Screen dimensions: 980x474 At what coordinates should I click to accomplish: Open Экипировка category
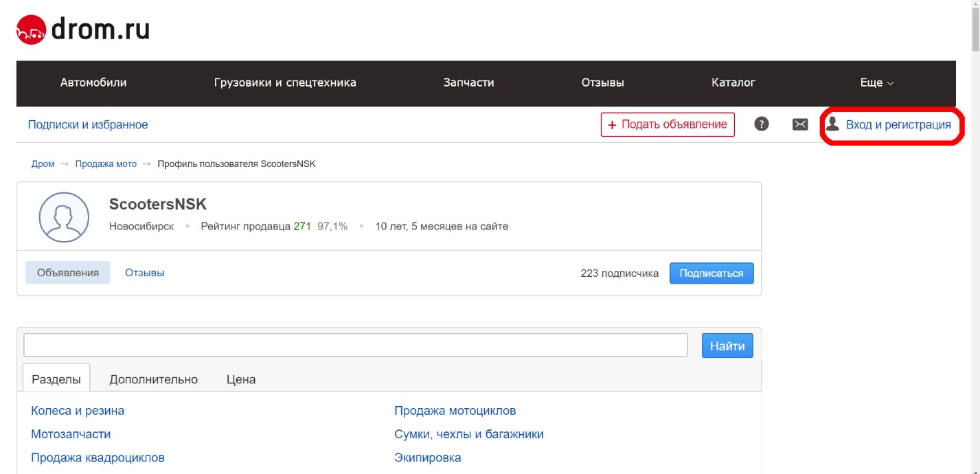428,458
